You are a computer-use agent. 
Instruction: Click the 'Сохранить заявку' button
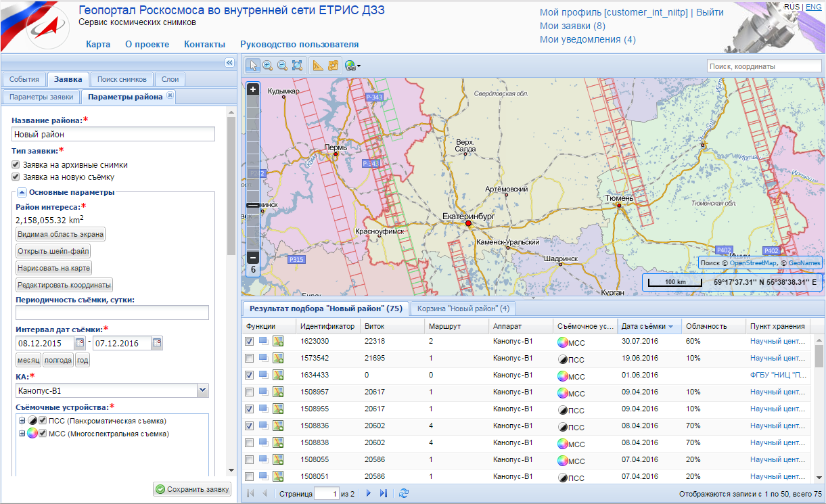[192, 489]
